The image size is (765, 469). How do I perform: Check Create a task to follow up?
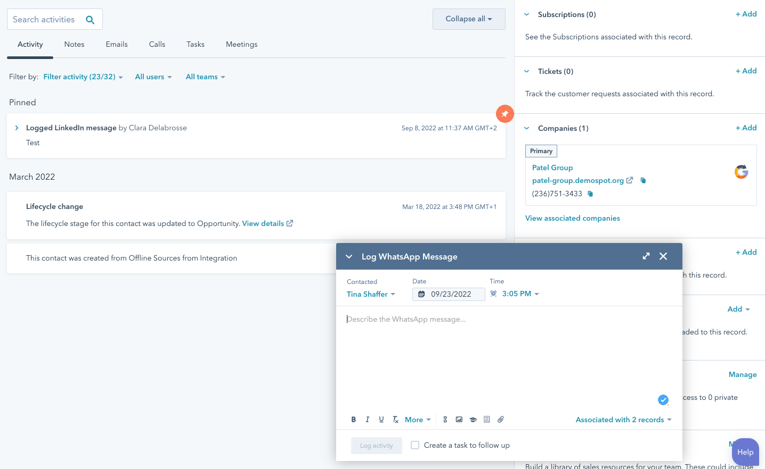pos(415,445)
